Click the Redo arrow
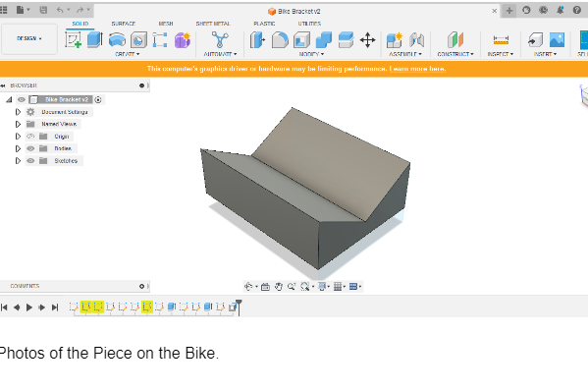 [80, 10]
